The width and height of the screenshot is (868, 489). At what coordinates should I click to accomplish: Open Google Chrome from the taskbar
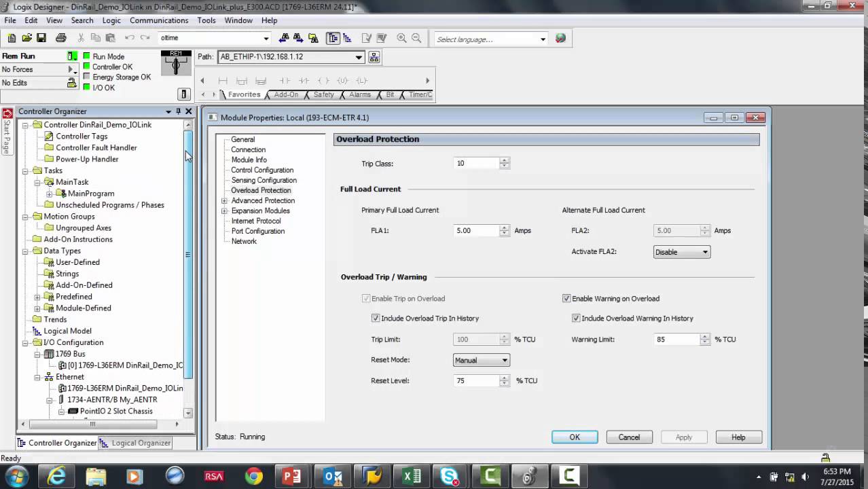(254, 476)
